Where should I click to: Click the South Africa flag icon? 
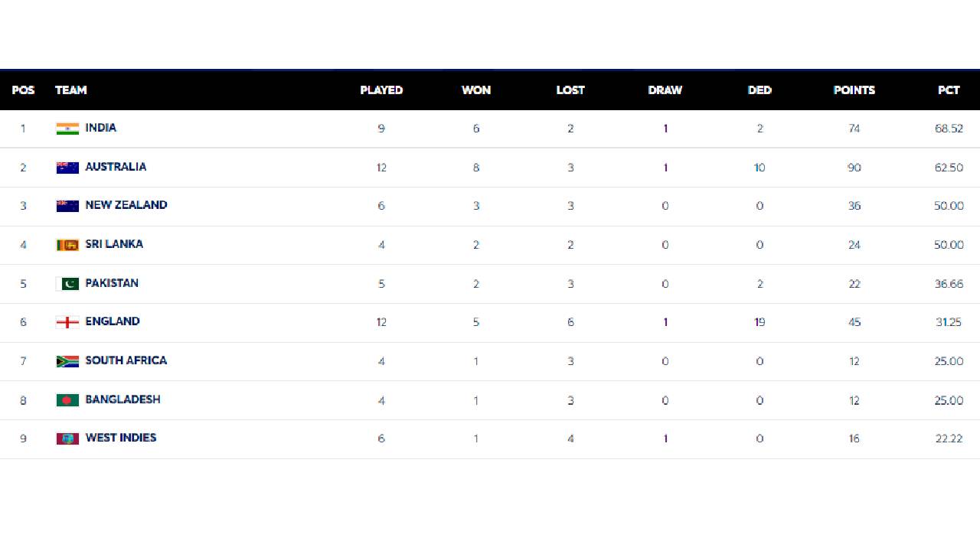(x=67, y=361)
